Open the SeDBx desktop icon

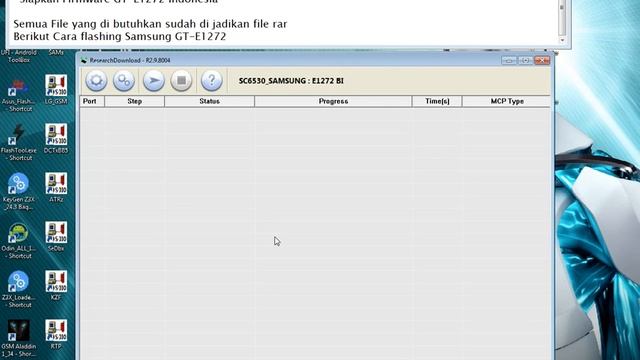click(56, 237)
